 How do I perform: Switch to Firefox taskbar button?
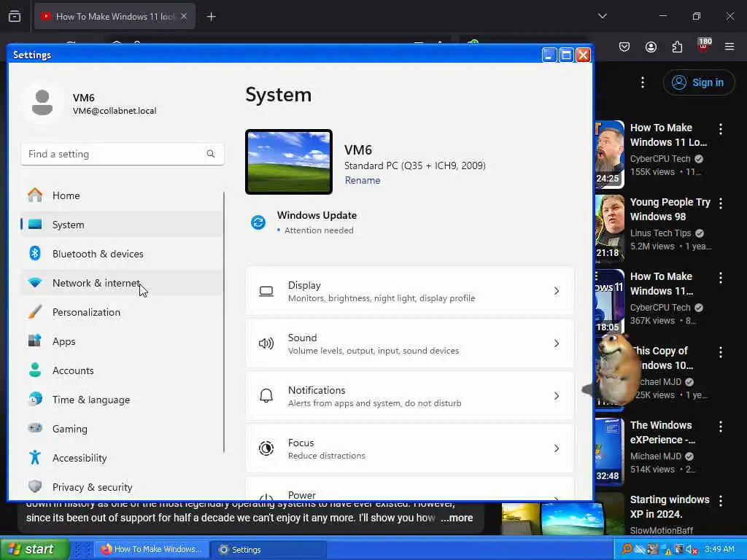152,549
